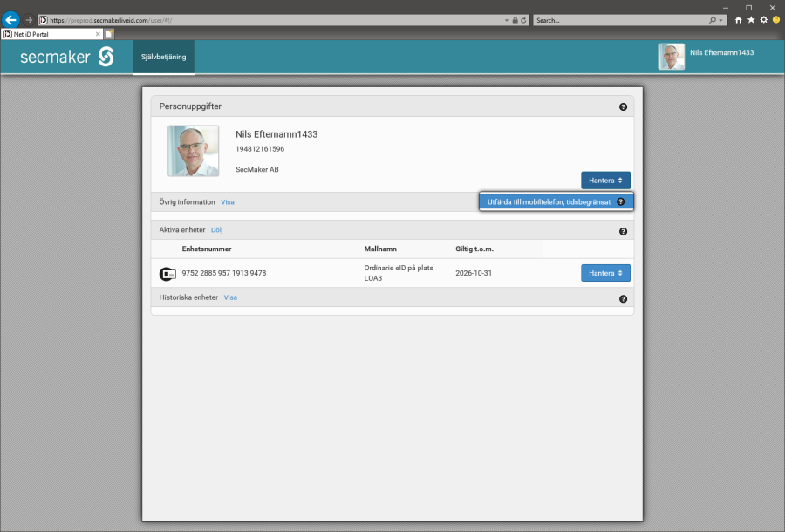Open browser home icon
Image resolution: width=785 pixels, height=532 pixels.
[739, 20]
